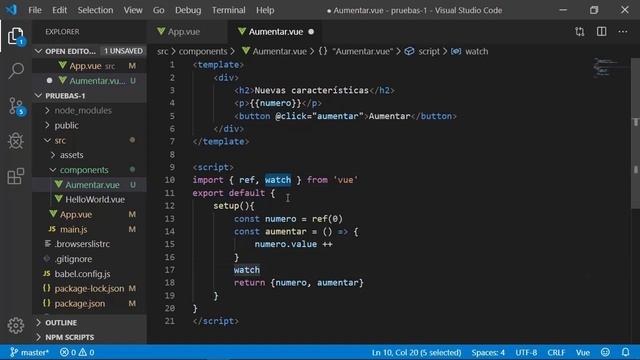This screenshot has height=360, width=640.
Task: Close the unsaved Aumentar.vue tab via dot
Action: (x=311, y=31)
